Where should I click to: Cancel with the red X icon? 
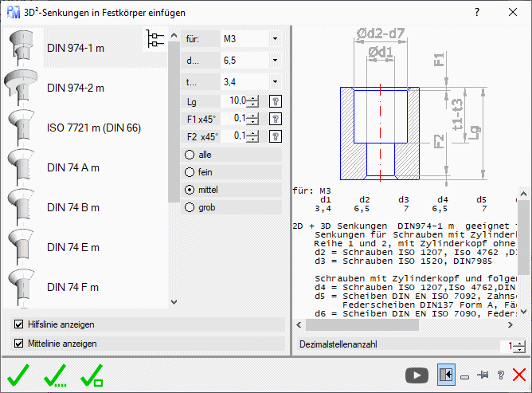click(x=519, y=374)
